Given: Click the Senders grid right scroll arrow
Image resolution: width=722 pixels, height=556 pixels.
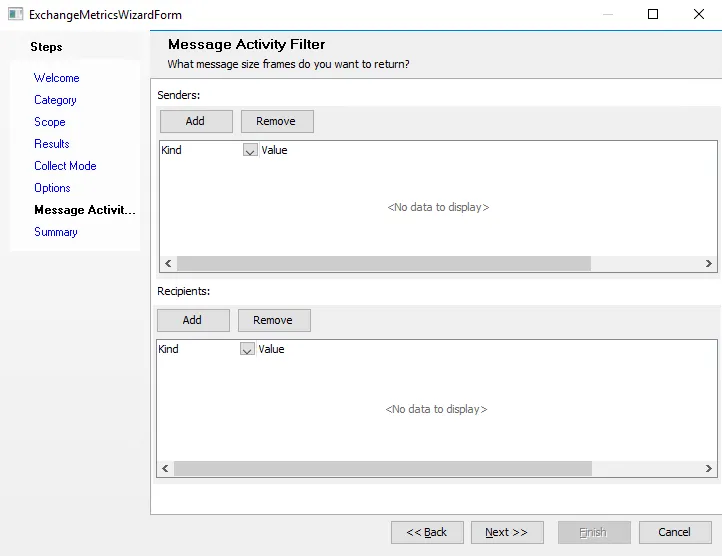Looking at the screenshot, I should 709,263.
